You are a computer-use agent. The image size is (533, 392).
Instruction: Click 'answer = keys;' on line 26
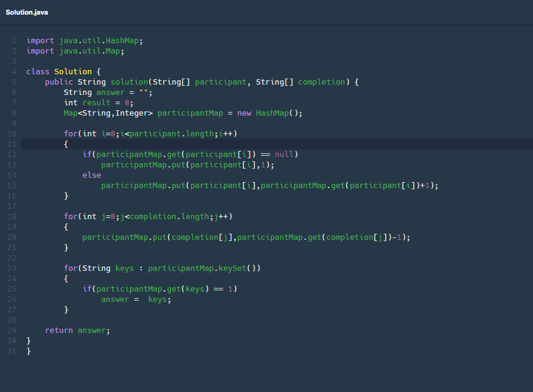136,299
